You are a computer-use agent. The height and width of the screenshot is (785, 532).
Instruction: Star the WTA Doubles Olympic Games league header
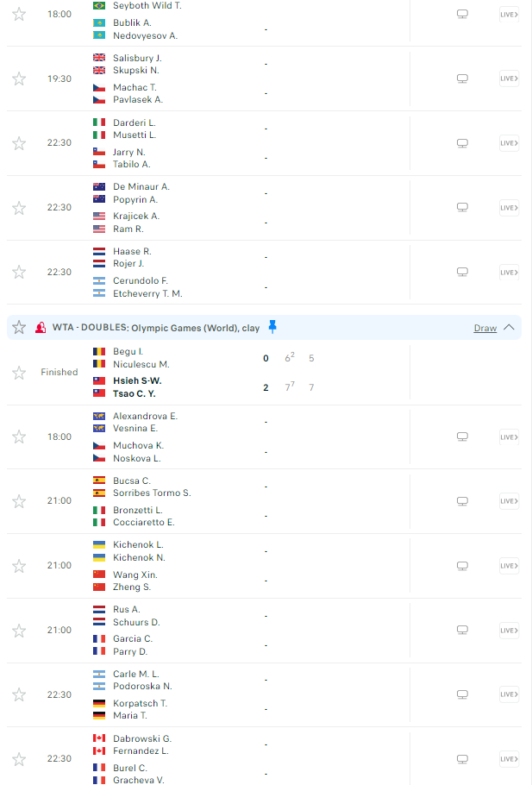click(x=19, y=328)
